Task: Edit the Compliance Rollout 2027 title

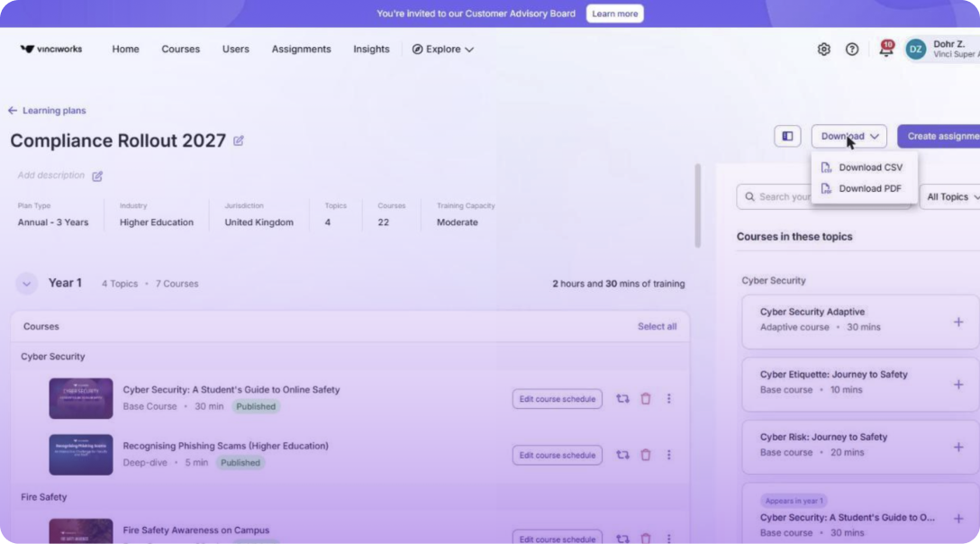Action: tap(238, 141)
